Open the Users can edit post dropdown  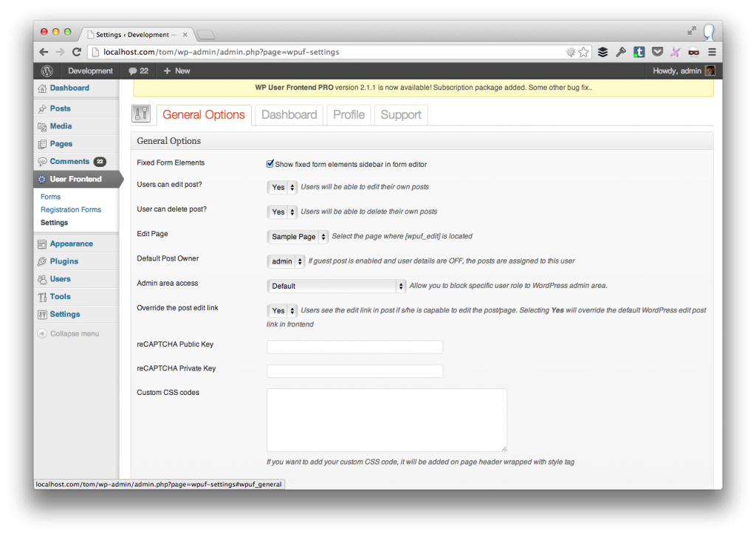point(282,187)
